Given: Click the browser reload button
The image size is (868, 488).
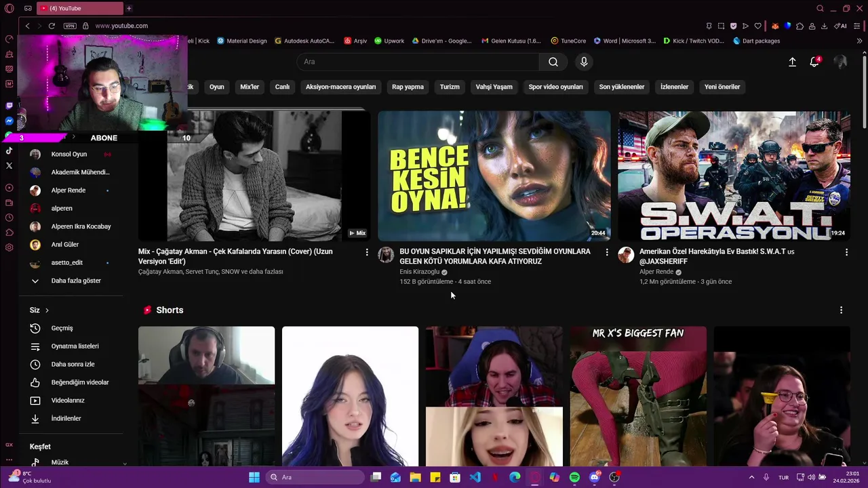Looking at the screenshot, I should [52, 26].
